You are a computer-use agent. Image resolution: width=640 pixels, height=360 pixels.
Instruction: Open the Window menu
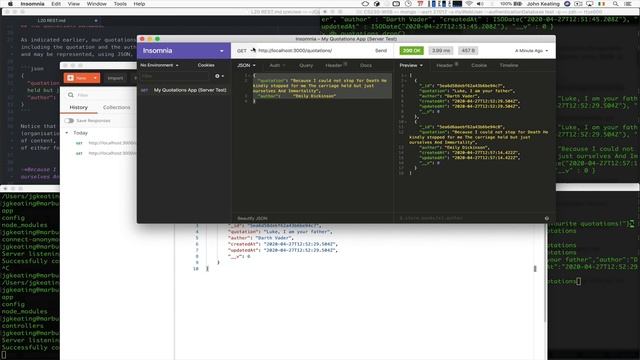(x=96, y=4)
